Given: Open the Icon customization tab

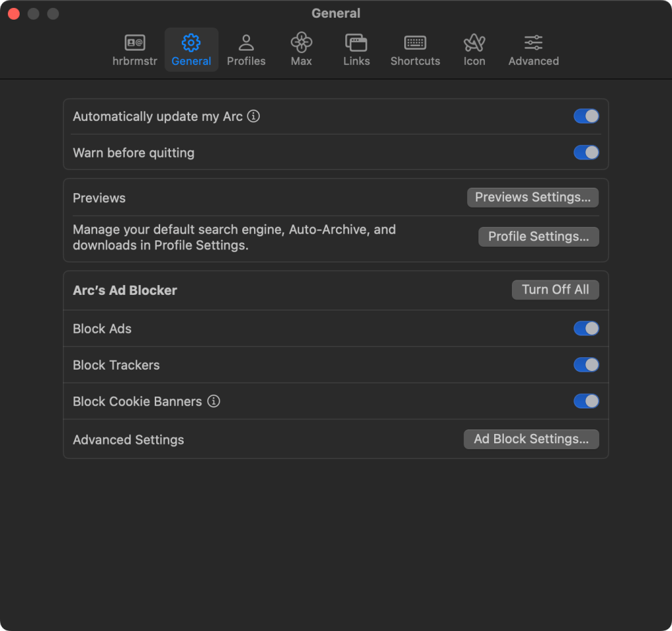Looking at the screenshot, I should click(474, 43).
